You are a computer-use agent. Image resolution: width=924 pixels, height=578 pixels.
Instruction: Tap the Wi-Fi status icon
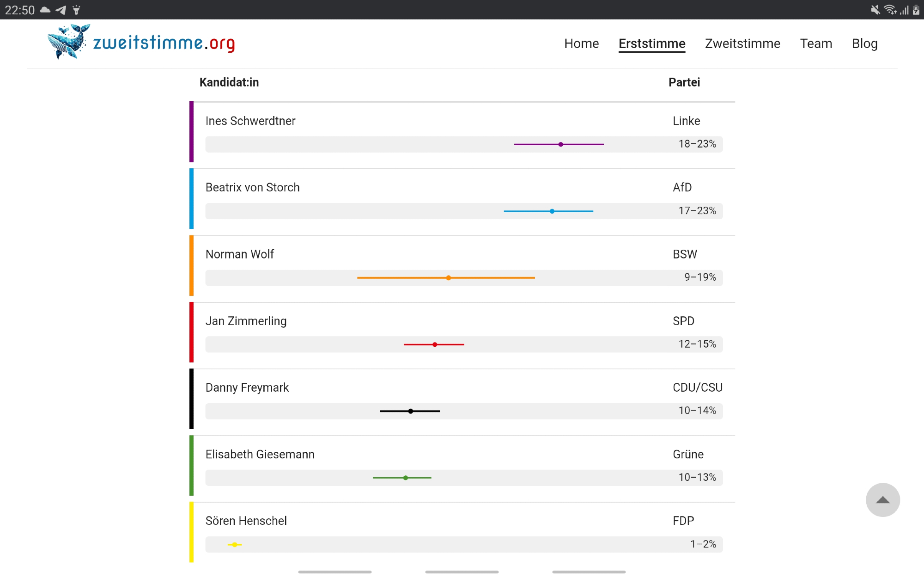(889, 10)
